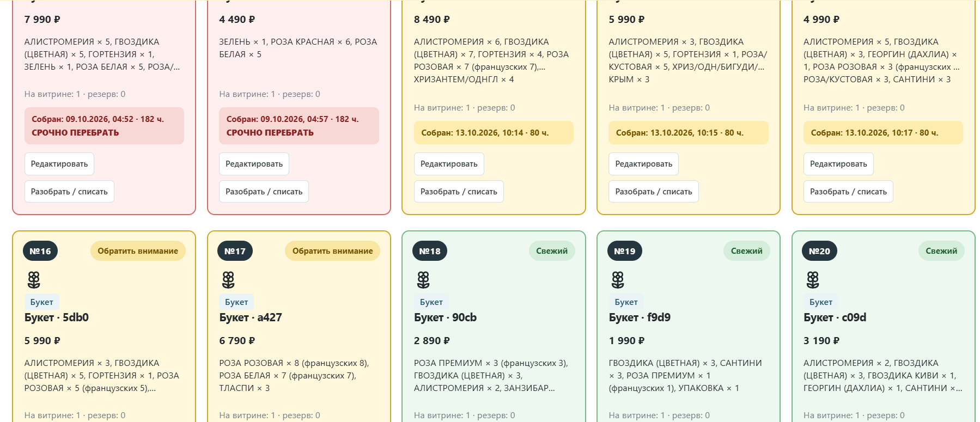The width and height of the screenshot is (980, 422).
Task: Click Разобрать / списать on 4 990 ₽ card
Action: coord(848,192)
